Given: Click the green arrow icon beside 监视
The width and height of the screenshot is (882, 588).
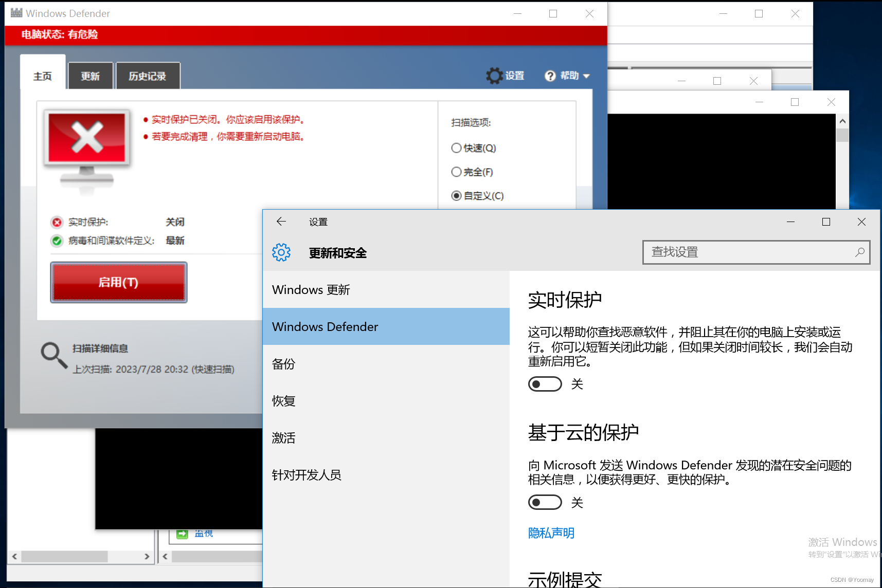Looking at the screenshot, I should pos(182,534).
